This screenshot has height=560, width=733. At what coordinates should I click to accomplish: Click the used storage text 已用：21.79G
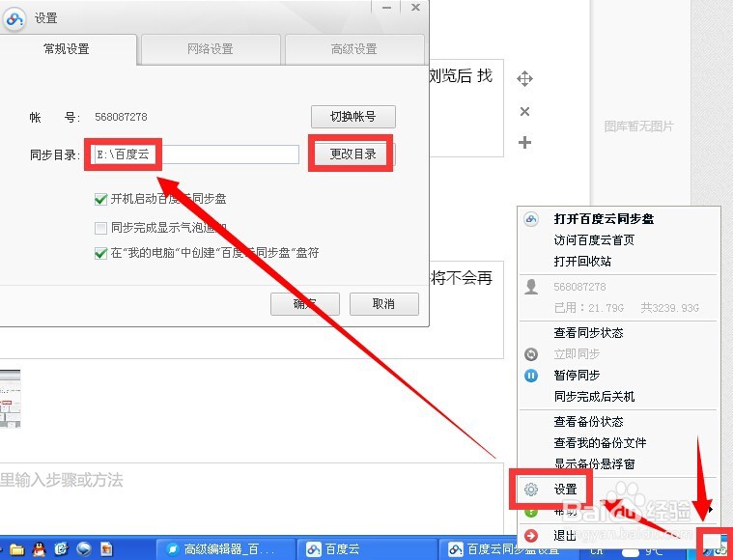588,308
